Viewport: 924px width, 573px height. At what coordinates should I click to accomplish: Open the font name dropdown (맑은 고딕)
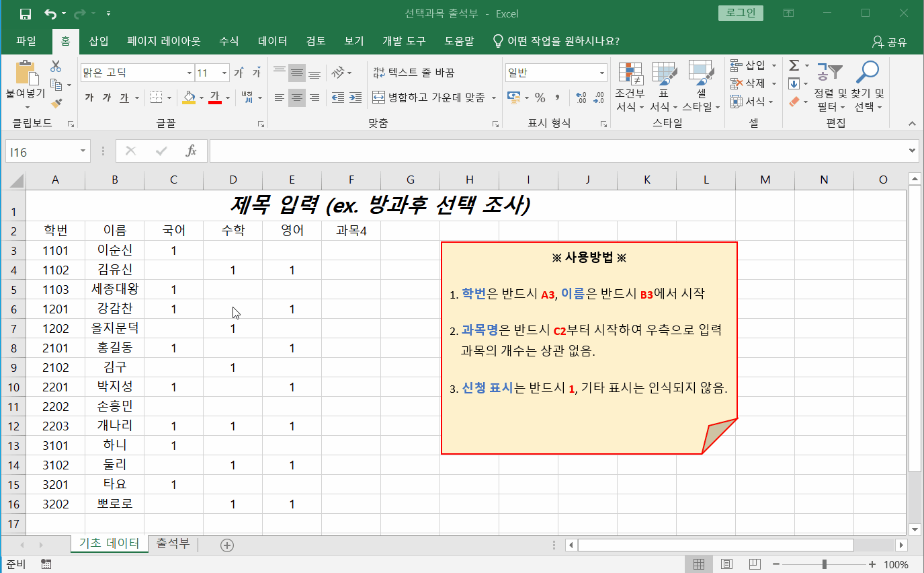coord(190,73)
